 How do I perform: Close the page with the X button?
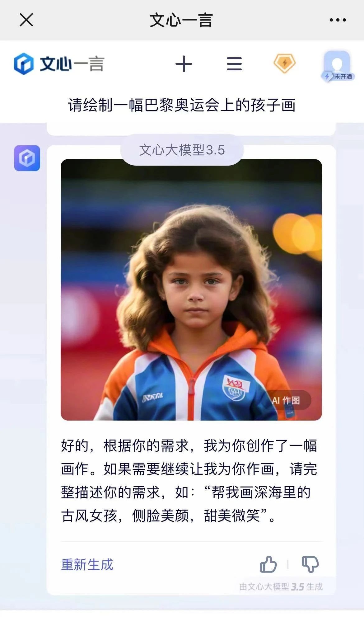click(x=26, y=20)
